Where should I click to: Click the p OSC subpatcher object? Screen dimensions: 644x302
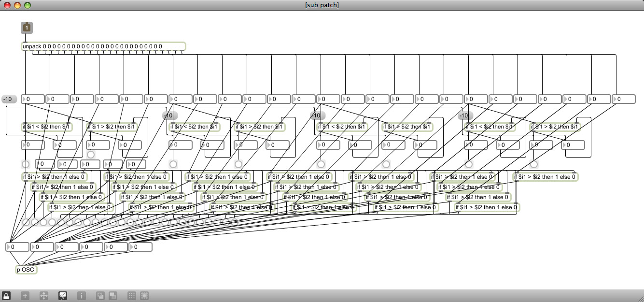[x=27, y=270]
